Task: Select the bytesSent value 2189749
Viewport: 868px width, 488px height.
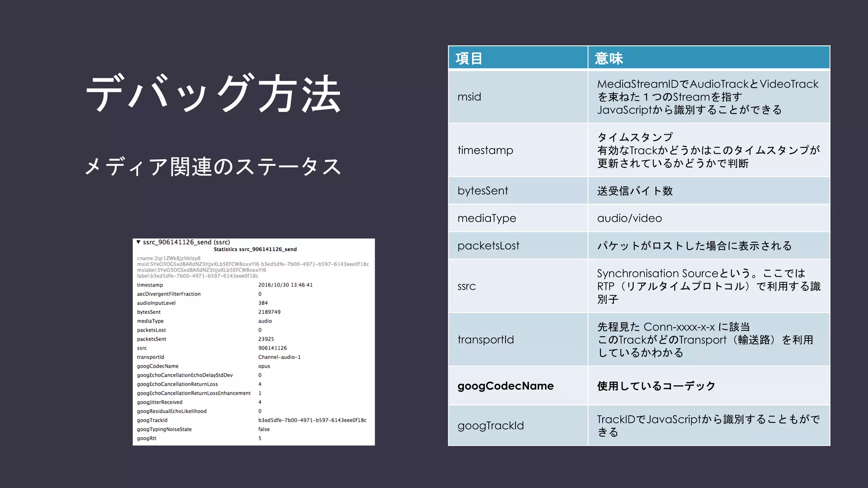Action: point(269,312)
